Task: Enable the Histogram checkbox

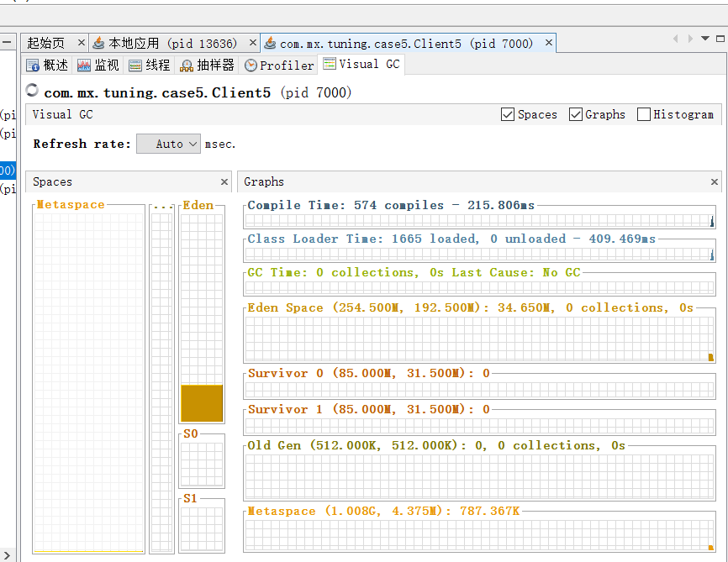Action: [x=644, y=114]
